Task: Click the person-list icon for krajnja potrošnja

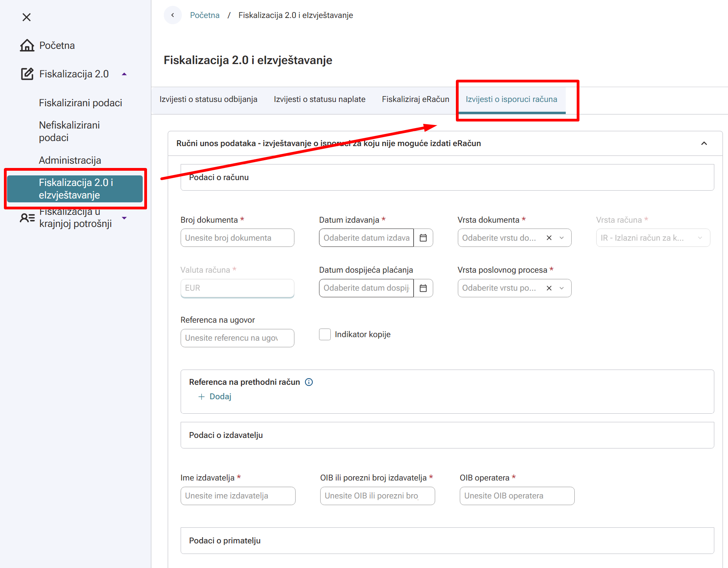Action: pyautogui.click(x=27, y=218)
